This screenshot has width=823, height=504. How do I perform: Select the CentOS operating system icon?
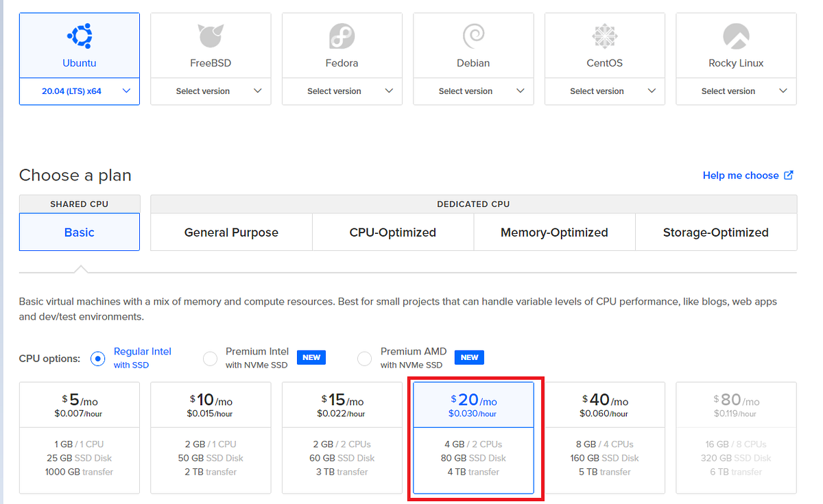pyautogui.click(x=604, y=36)
